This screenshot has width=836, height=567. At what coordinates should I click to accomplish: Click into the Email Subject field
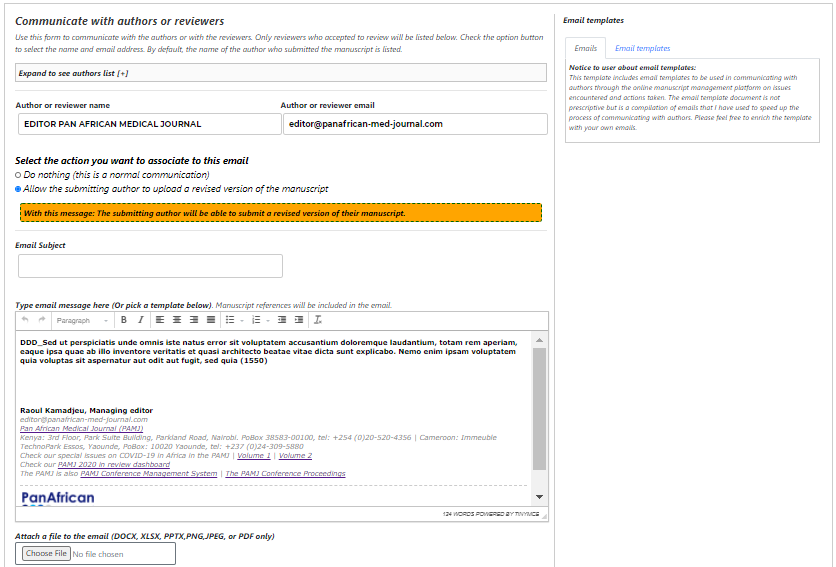click(150, 266)
